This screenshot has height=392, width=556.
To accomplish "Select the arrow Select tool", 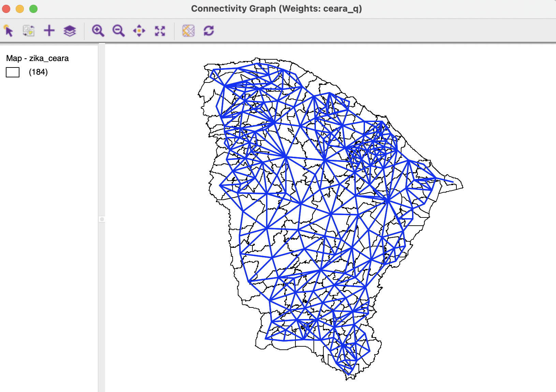I will 9,31.
